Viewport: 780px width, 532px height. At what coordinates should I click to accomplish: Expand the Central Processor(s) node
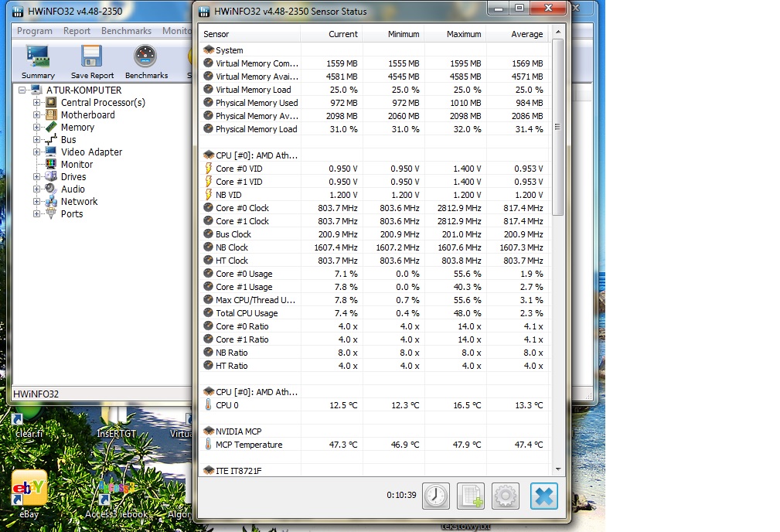click(x=36, y=103)
